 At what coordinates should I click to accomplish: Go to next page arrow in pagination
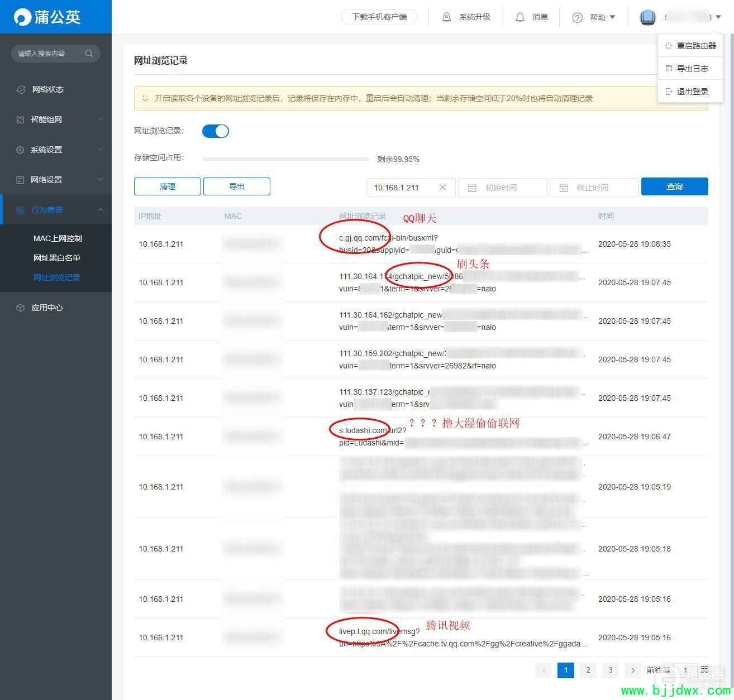point(632,670)
